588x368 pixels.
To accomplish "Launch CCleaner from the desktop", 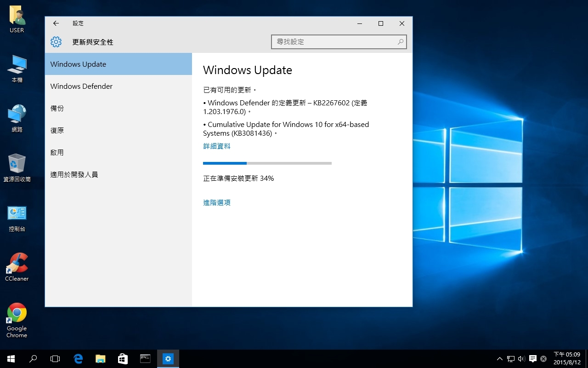I will point(17,268).
